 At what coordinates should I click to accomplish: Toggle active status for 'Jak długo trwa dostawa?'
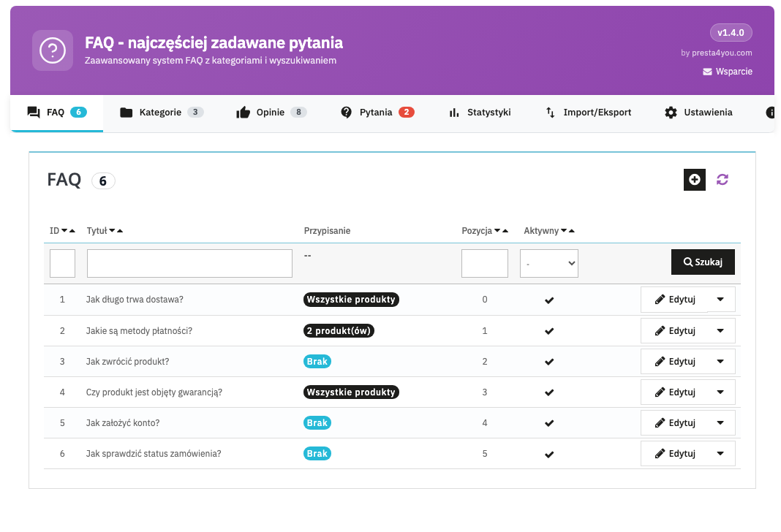[x=549, y=300]
